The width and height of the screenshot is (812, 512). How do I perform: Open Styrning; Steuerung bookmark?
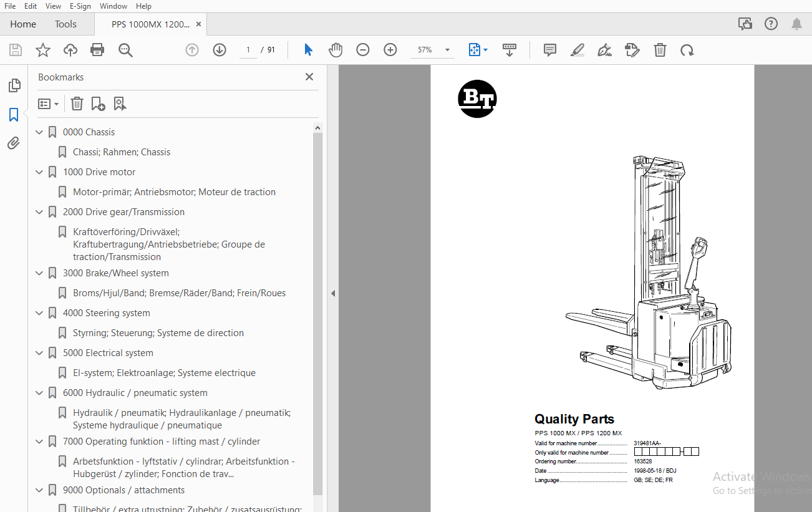point(158,333)
